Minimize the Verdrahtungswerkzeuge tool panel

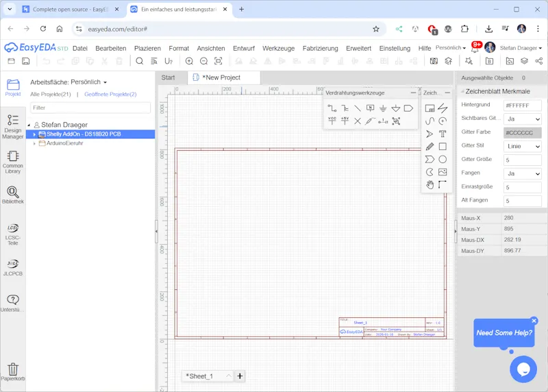click(x=413, y=93)
